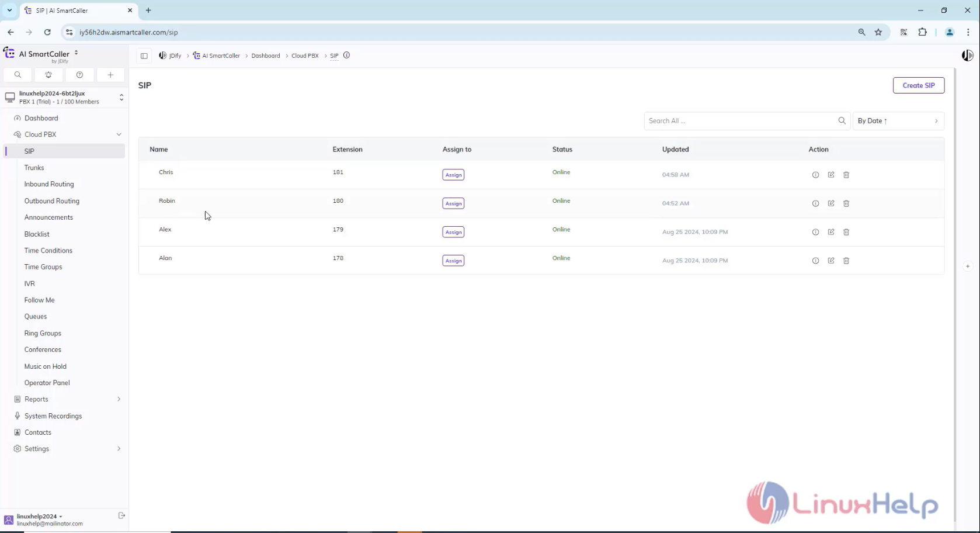The image size is (980, 533).
Task: Collapse the Cloud PBX menu
Action: click(119, 134)
